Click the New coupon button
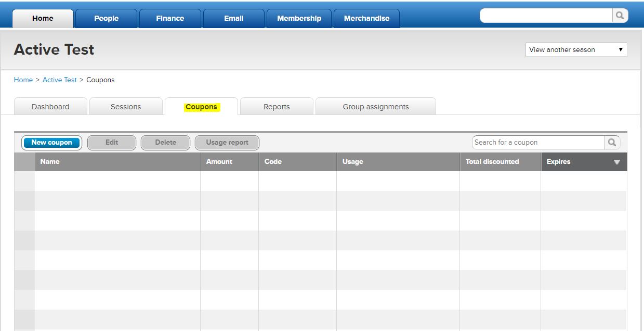This screenshot has width=644, height=331. [x=51, y=143]
